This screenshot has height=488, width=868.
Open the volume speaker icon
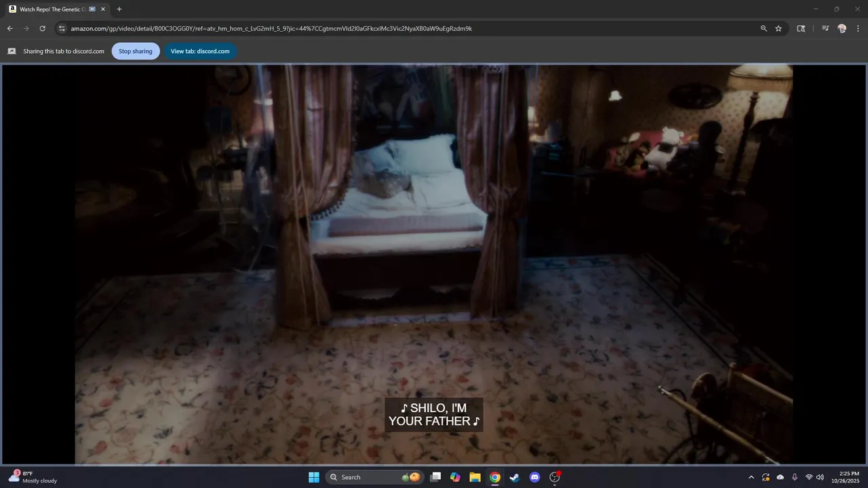coord(820,477)
